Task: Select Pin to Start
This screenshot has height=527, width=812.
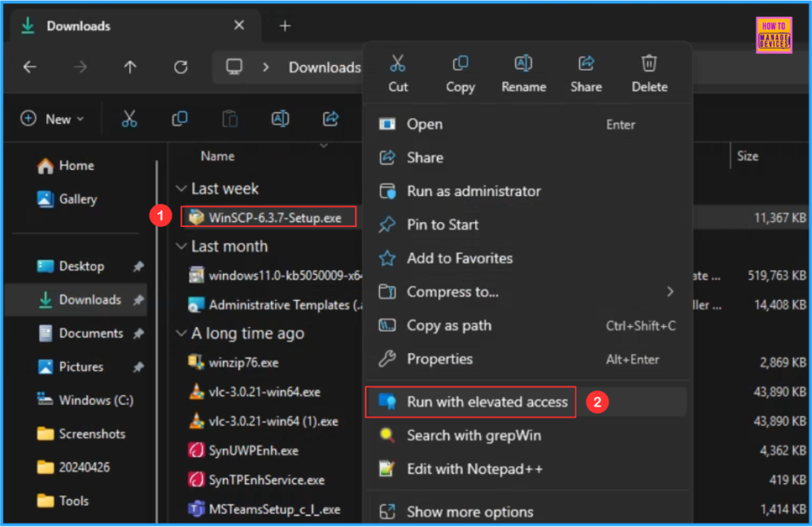Action: 527,225
